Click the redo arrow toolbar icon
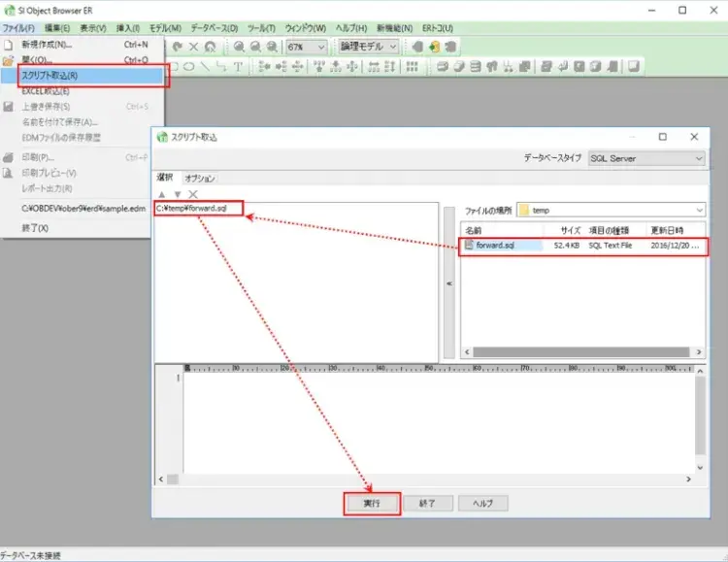The width and height of the screenshot is (728, 562). 178,47
